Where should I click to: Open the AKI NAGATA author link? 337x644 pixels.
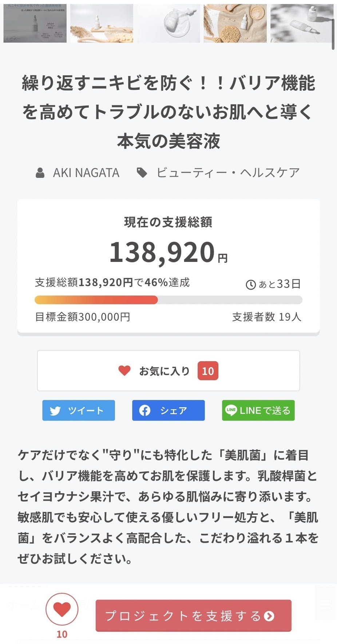[x=86, y=173]
